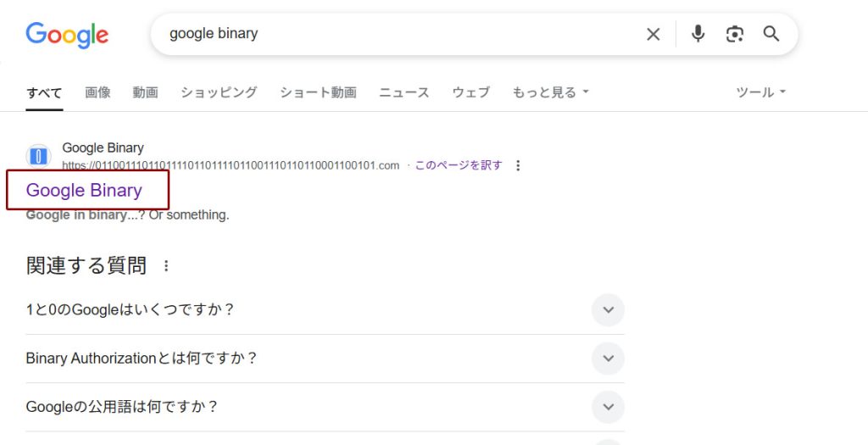This screenshot has height=445, width=868.
Task: Click the magnifier search icon
Action: click(x=771, y=34)
